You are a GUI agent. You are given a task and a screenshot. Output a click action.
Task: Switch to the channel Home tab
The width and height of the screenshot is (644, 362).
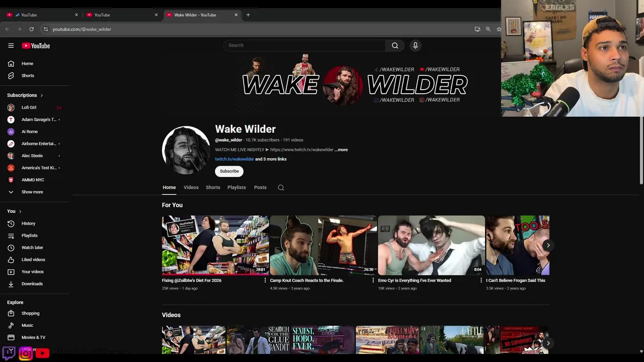click(x=169, y=188)
